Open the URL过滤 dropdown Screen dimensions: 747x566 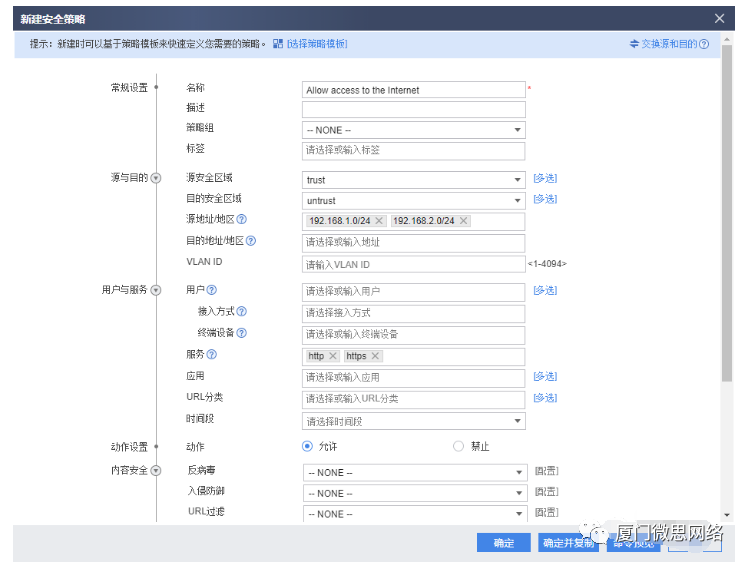coord(415,514)
